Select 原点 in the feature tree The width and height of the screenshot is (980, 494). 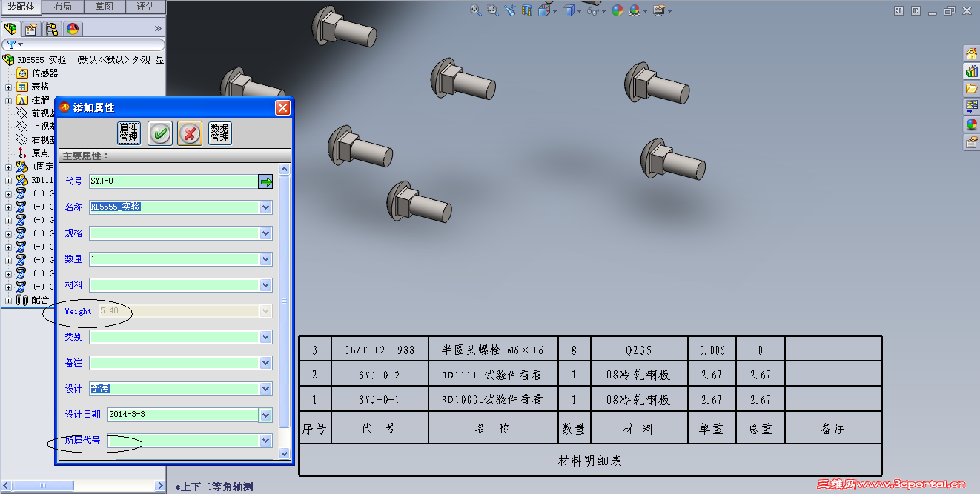[x=40, y=153]
